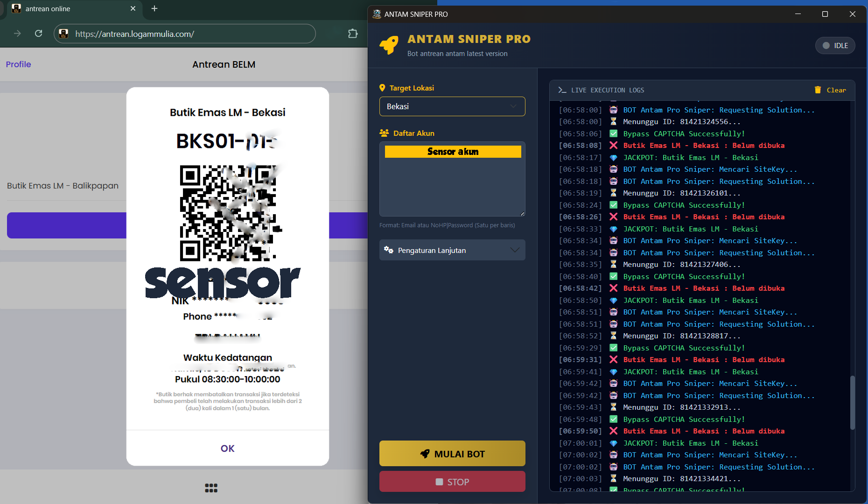Click the browser extensions puzzle icon
The height and width of the screenshot is (504, 868).
(353, 34)
